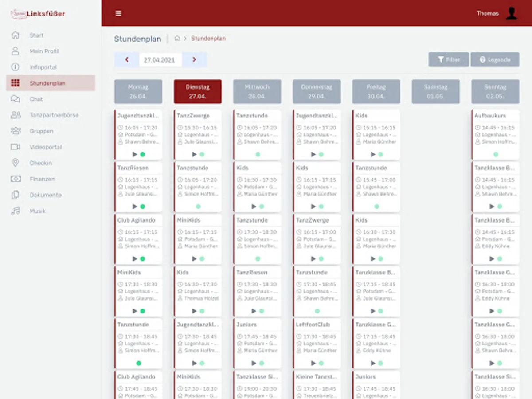
Task: Select the Samstag 01.05. day header
Action: 436,92
